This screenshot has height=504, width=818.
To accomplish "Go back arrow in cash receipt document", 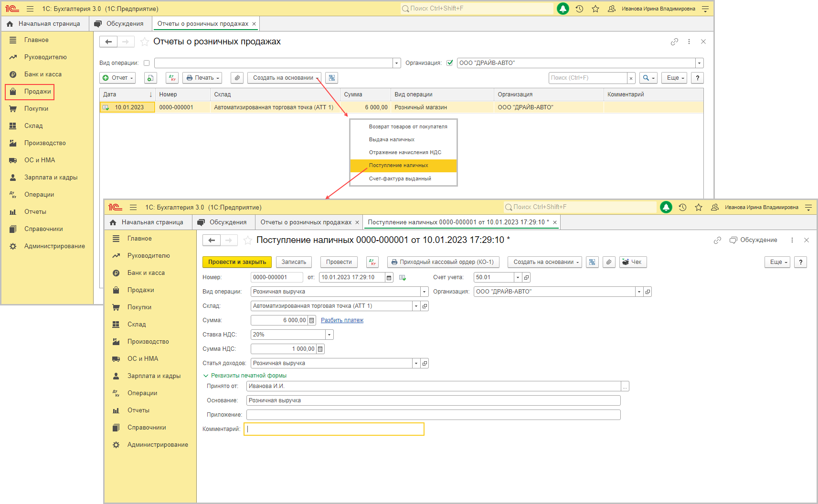I will tap(212, 241).
